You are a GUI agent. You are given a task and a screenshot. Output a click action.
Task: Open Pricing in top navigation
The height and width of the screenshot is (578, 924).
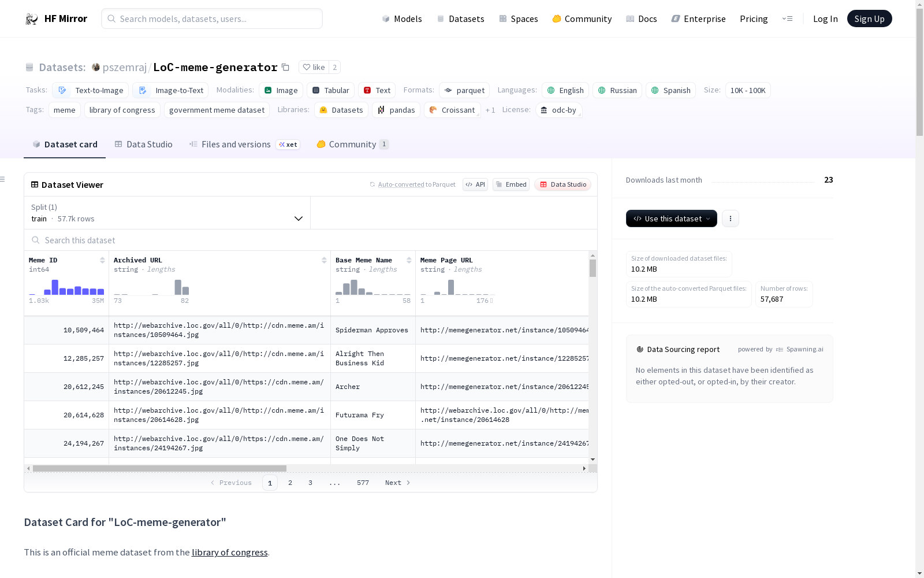pyautogui.click(x=754, y=18)
